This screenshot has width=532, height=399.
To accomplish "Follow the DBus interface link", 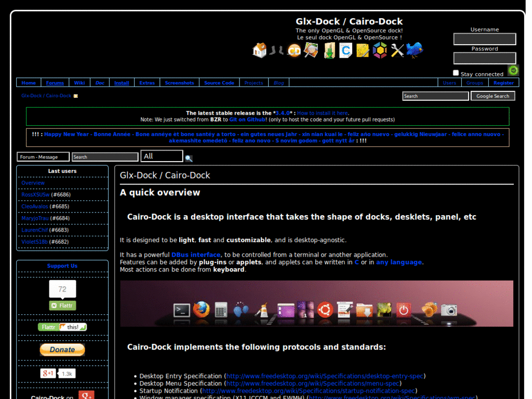I will click(196, 255).
